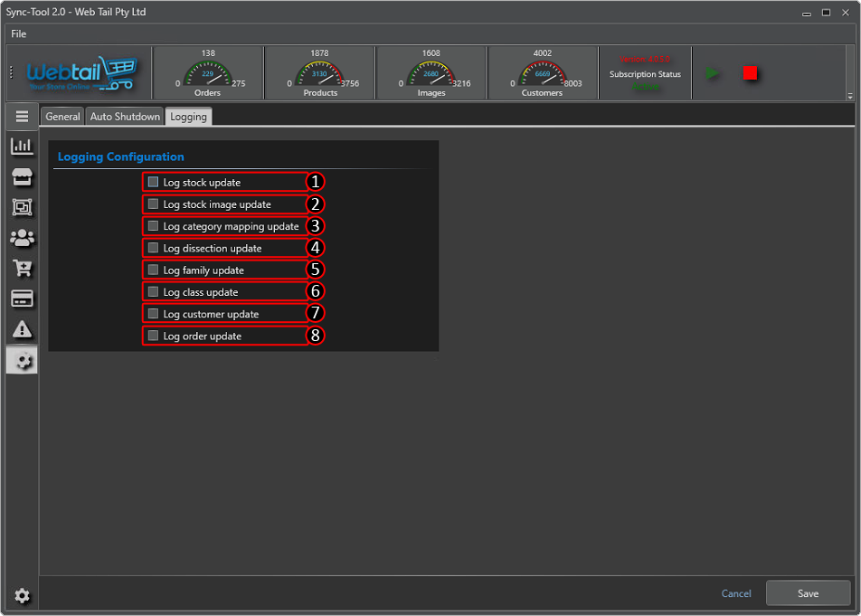861x616 pixels.
Task: Switch to the General tab
Action: [62, 117]
